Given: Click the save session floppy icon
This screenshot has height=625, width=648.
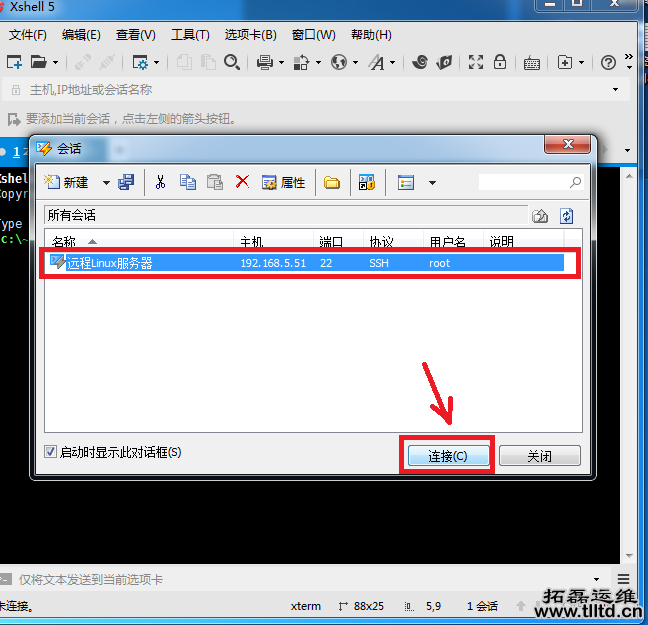Looking at the screenshot, I should (x=126, y=182).
